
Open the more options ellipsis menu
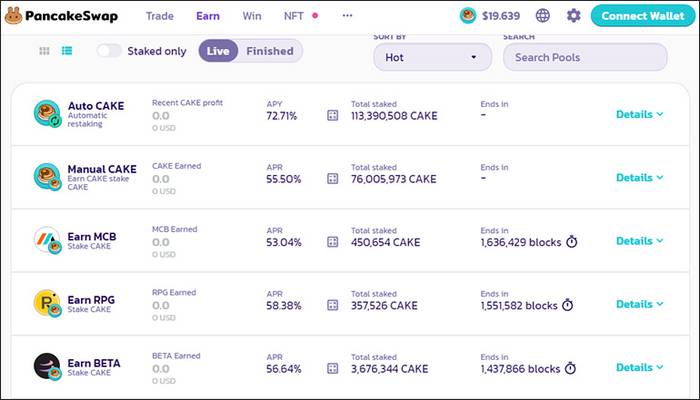pos(347,16)
